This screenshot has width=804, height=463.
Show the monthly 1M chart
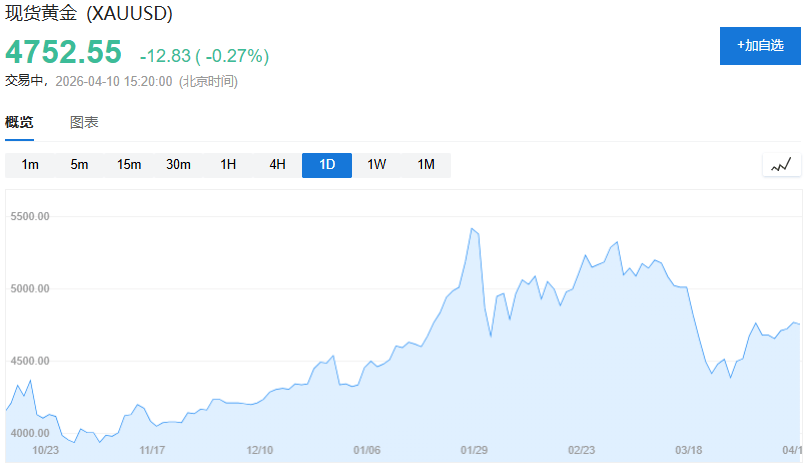[x=426, y=165]
